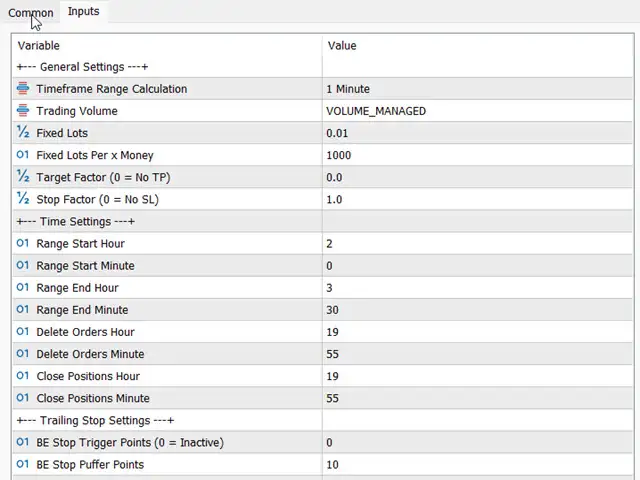Click the Delete Orders Hour integer icon
This screenshot has height=480, width=640.
(23, 332)
